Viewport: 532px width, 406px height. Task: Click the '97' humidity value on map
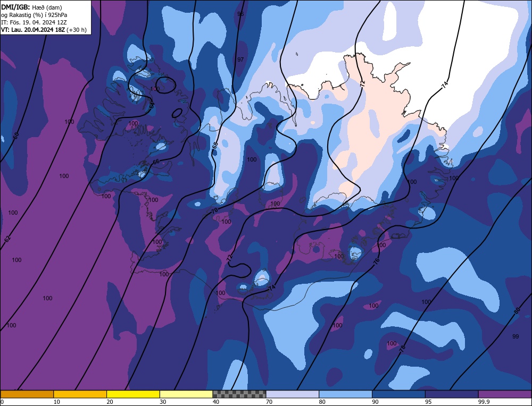(240, 60)
